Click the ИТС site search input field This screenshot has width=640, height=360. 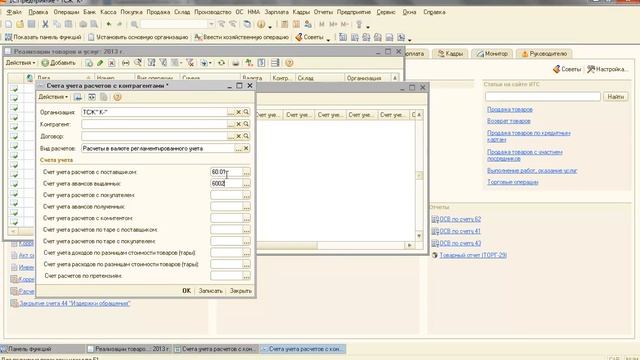[x=542, y=97]
